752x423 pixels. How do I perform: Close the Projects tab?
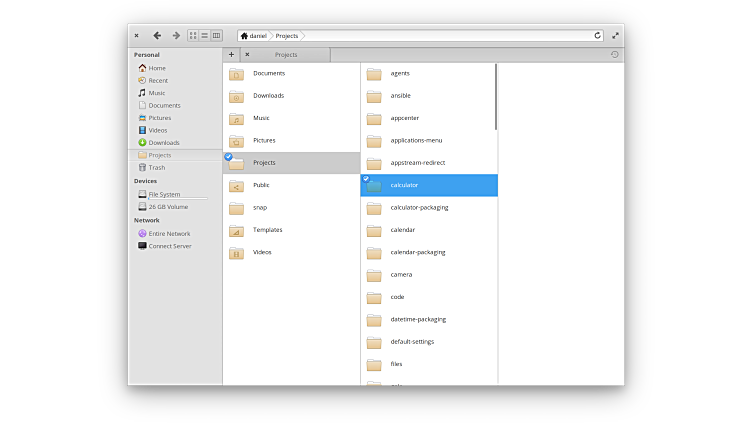click(x=247, y=55)
